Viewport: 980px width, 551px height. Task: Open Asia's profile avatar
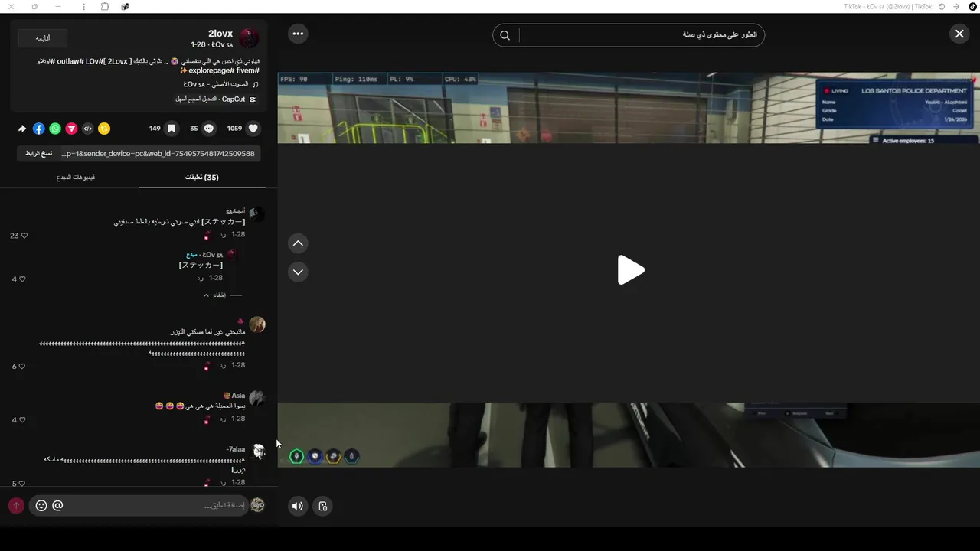257,399
